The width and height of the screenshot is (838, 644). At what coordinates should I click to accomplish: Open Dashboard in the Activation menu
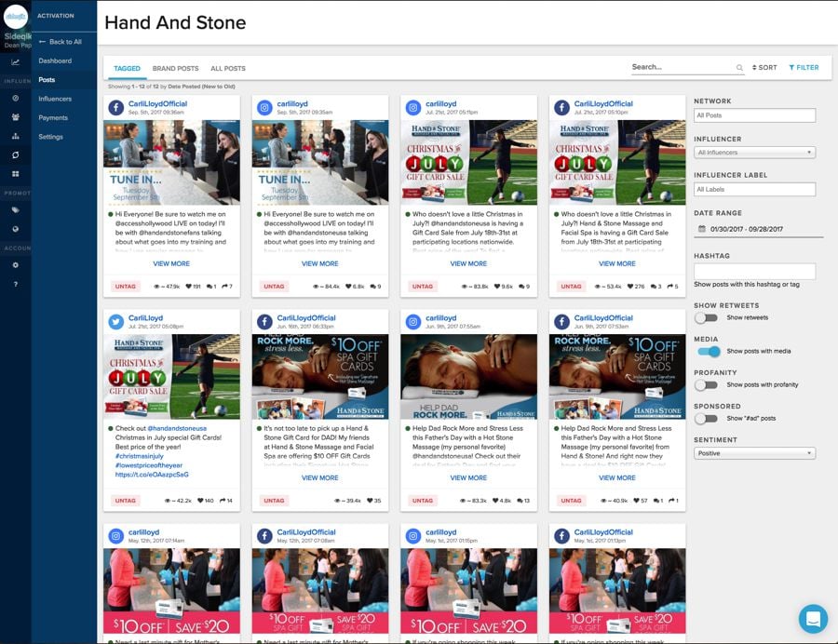point(55,60)
